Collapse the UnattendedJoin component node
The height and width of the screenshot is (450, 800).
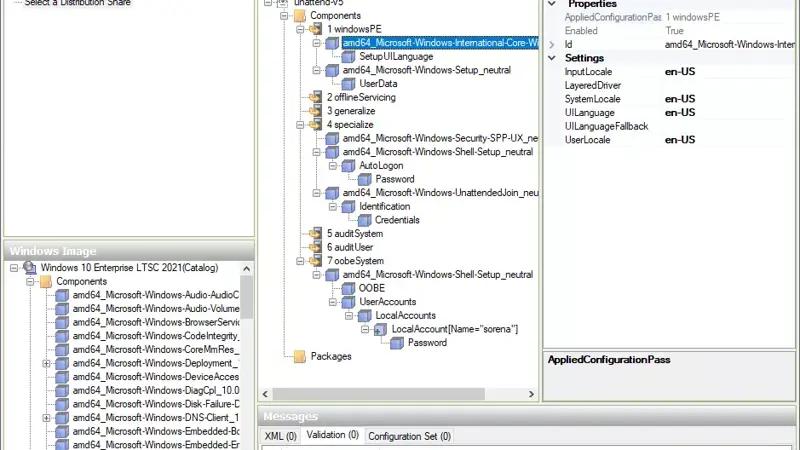(316, 193)
